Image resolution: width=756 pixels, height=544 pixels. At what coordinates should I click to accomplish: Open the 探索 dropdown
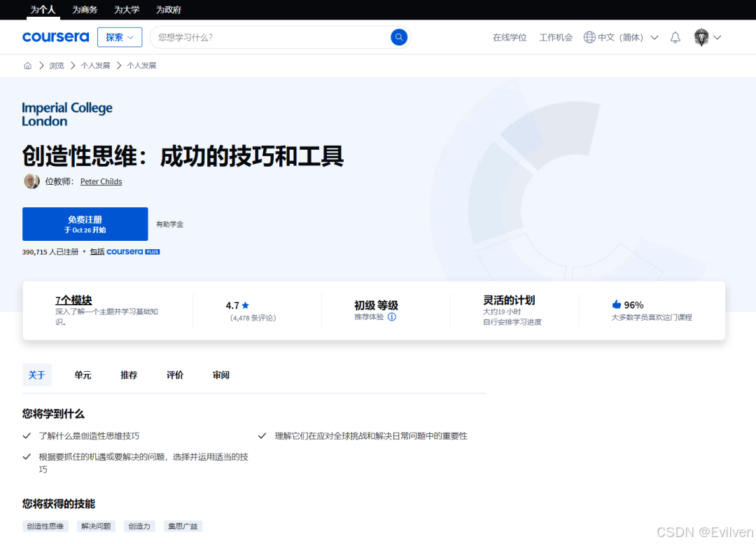[120, 37]
